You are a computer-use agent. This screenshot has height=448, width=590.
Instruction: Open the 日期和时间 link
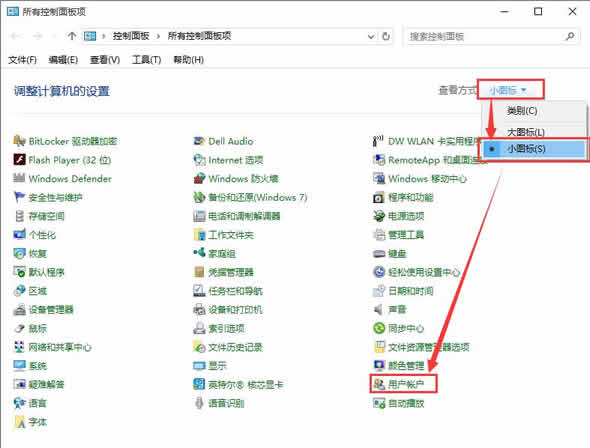pos(410,291)
